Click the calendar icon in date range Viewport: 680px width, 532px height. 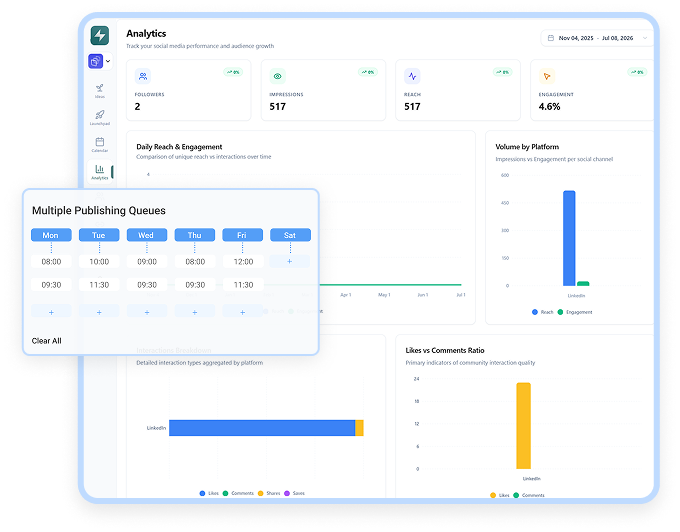tap(551, 38)
